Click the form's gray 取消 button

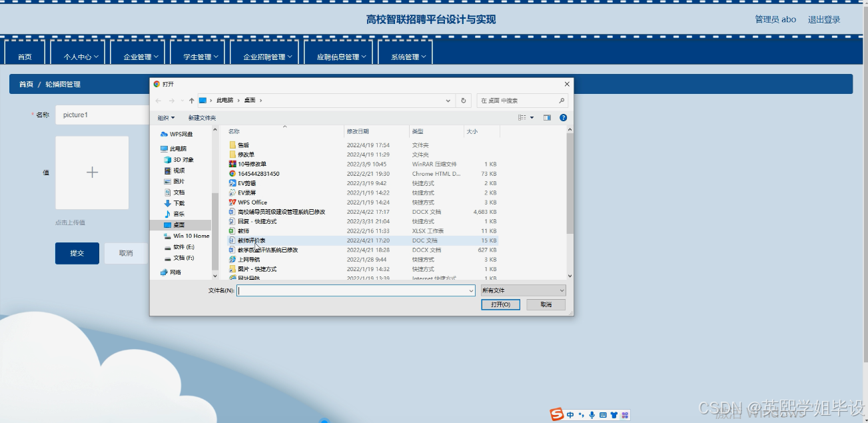click(x=125, y=253)
